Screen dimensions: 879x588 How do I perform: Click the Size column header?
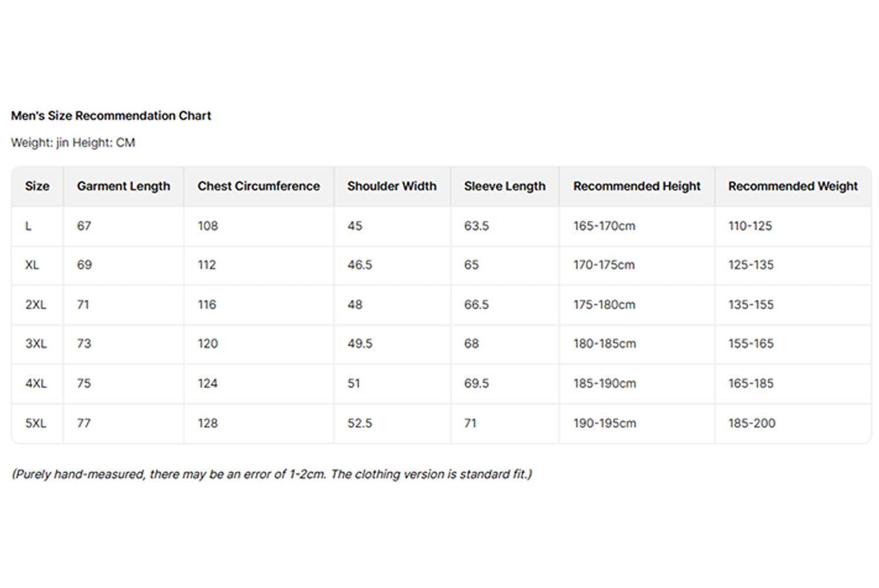click(37, 186)
